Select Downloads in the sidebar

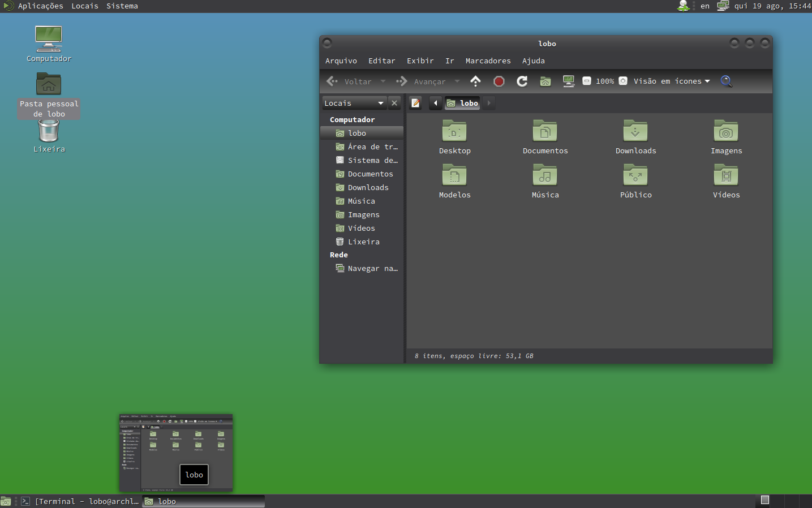tap(367, 187)
